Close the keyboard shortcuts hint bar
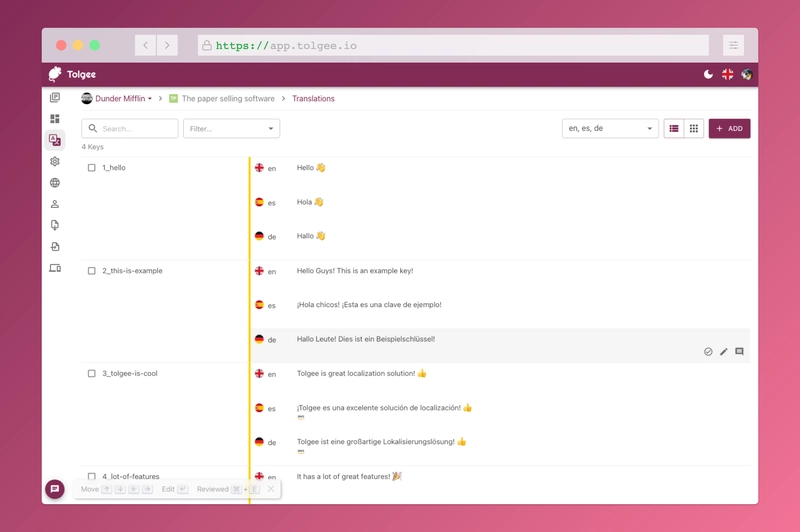 click(271, 489)
